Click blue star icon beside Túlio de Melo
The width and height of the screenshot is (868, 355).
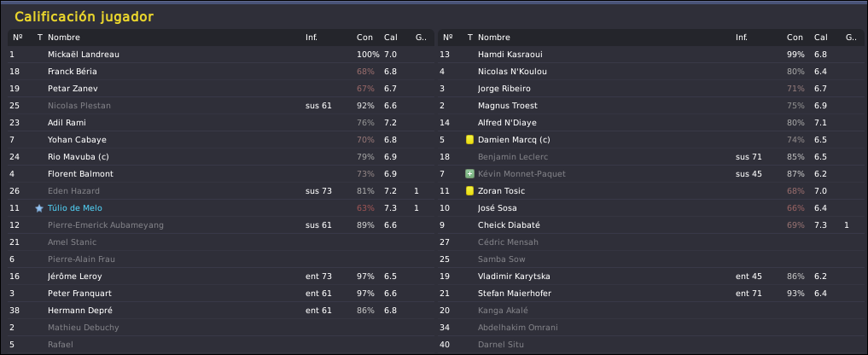[x=38, y=208]
